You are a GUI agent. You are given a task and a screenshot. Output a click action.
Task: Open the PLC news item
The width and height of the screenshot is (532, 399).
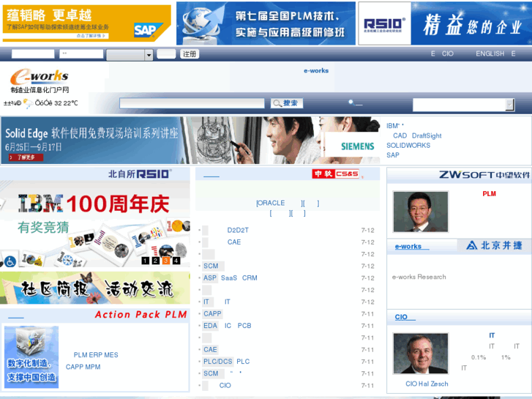coord(243,362)
